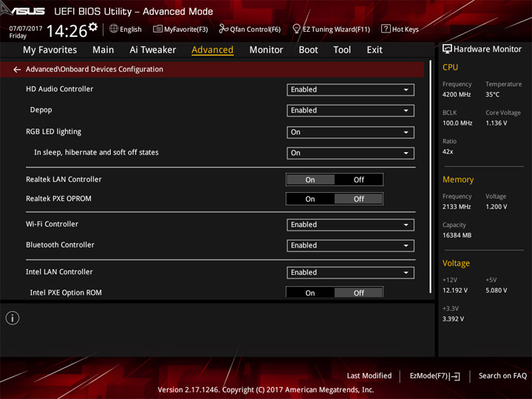
Task: Select Wi-Fi Controller label
Action: [x=52, y=224]
